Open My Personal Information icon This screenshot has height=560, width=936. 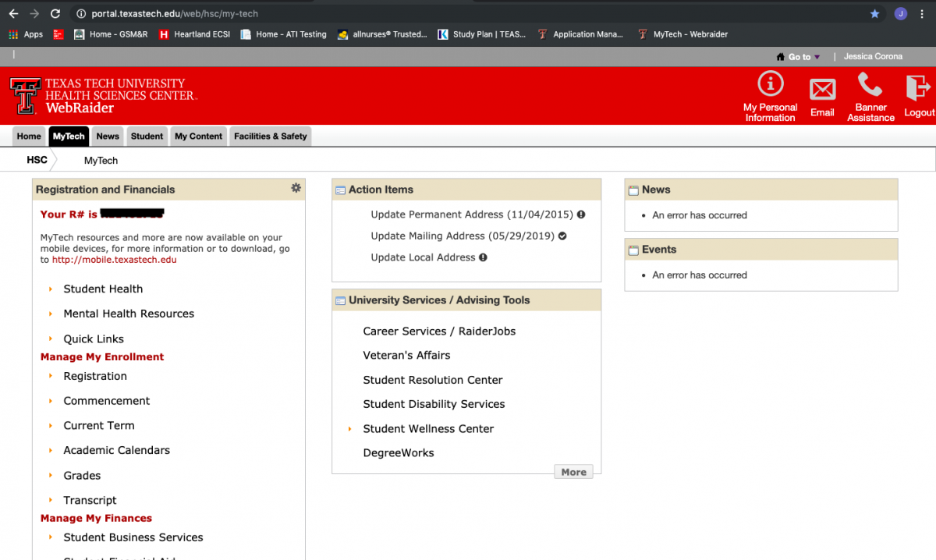pos(770,84)
